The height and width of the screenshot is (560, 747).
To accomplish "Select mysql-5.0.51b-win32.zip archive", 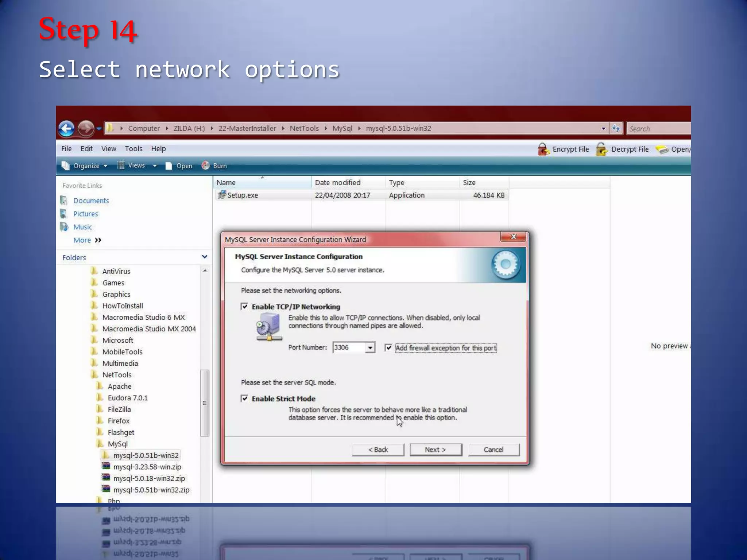I will 151,490.
